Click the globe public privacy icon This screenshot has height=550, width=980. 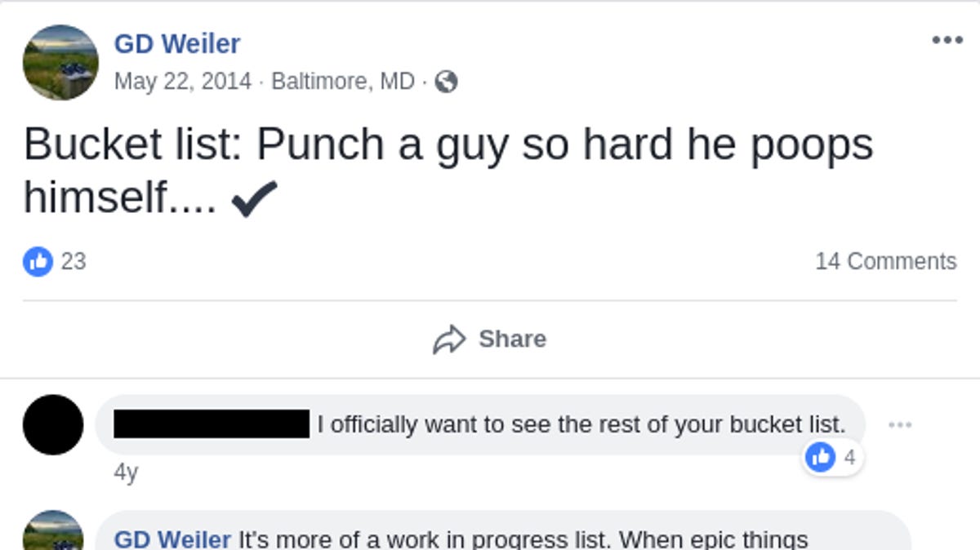pyautogui.click(x=446, y=82)
